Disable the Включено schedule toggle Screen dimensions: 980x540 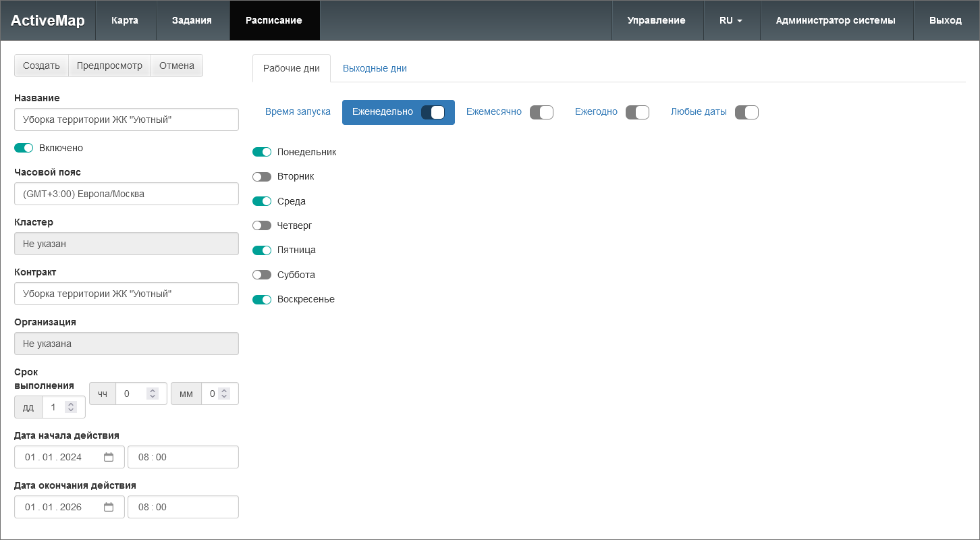point(24,148)
